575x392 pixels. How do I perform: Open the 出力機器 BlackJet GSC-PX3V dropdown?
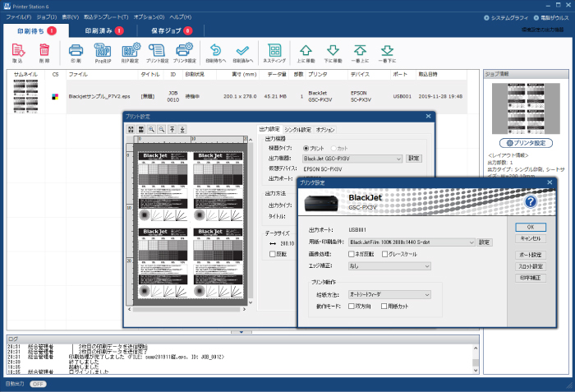pyautogui.click(x=352, y=159)
